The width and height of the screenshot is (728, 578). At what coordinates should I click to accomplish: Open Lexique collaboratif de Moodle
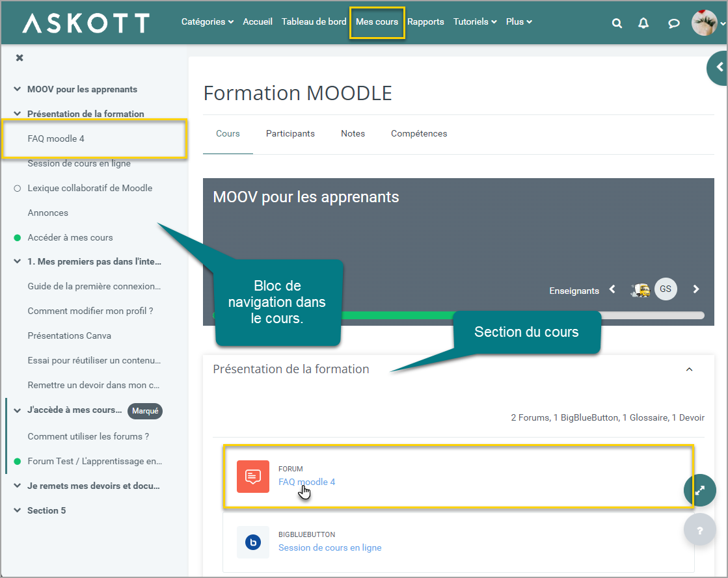tap(90, 188)
